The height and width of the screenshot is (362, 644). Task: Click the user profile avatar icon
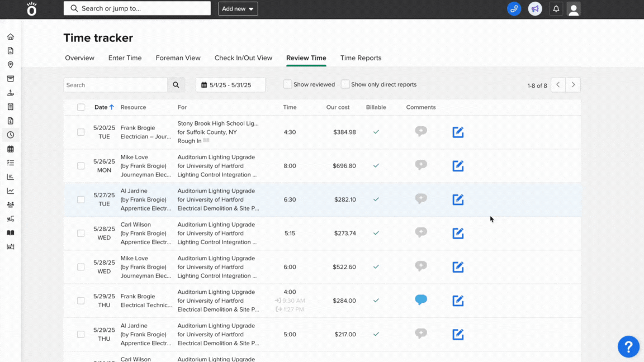point(574,9)
